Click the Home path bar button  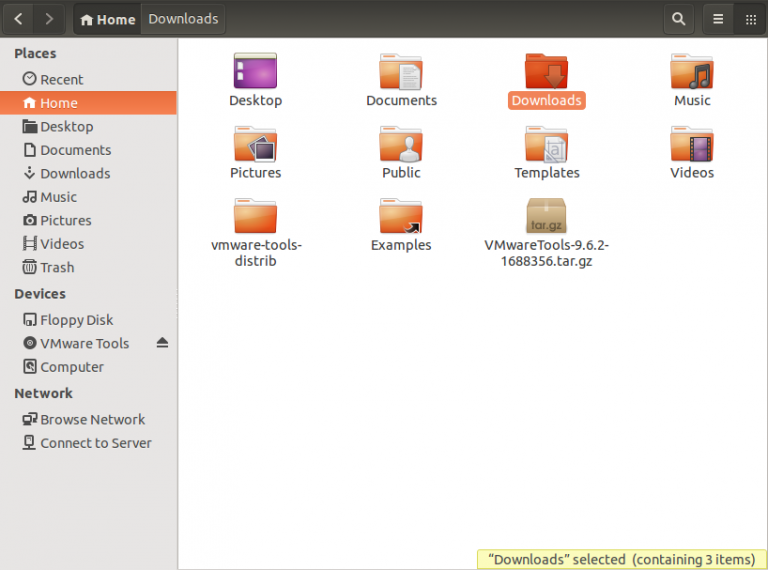pyautogui.click(x=107, y=19)
